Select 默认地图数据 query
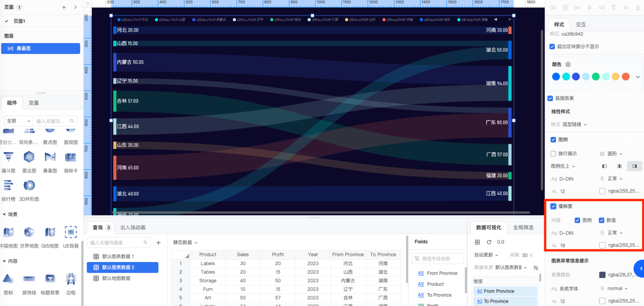This screenshot has width=644, height=306. (x=123, y=278)
